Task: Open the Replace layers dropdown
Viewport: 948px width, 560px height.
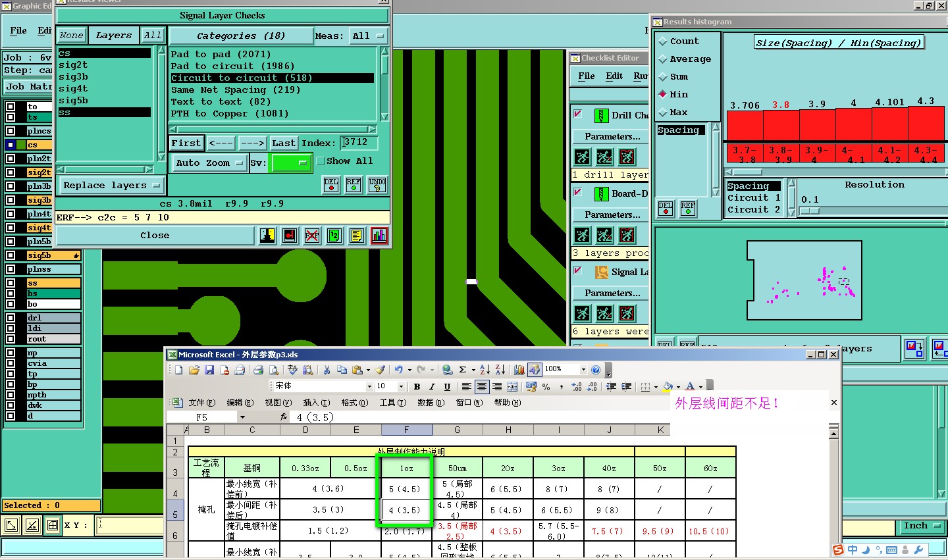Action: tap(111, 186)
